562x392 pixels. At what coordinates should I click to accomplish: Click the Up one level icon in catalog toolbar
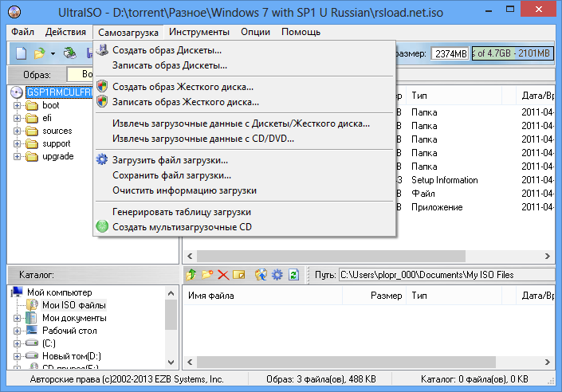[x=191, y=275]
